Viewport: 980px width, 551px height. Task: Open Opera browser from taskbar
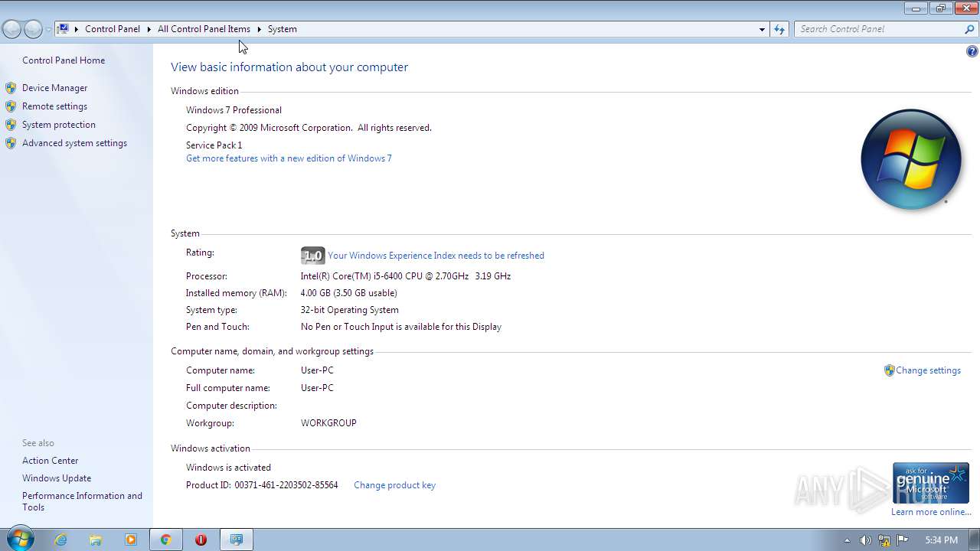pyautogui.click(x=201, y=540)
